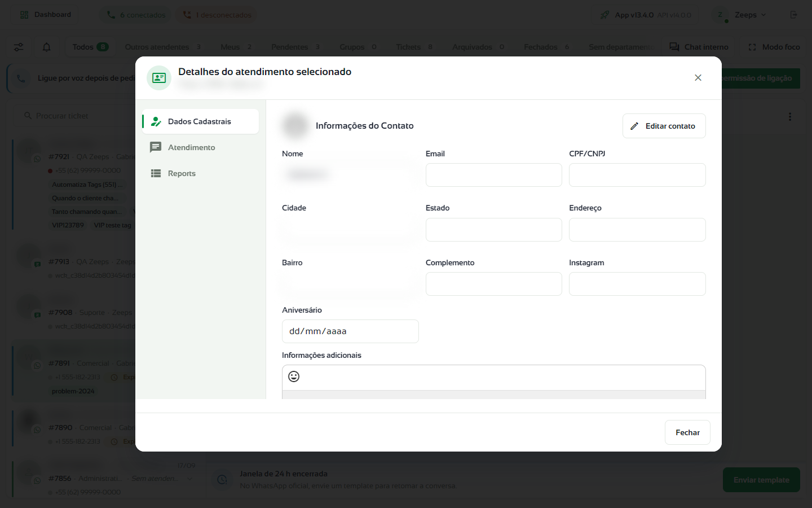
Task: Click the logout icon in the top bar
Action: [793, 15]
